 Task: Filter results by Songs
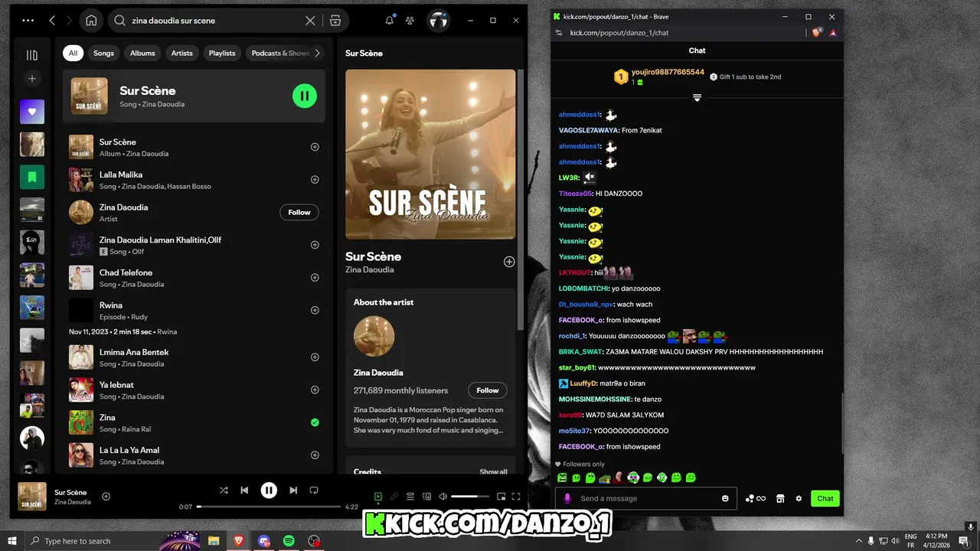[103, 53]
